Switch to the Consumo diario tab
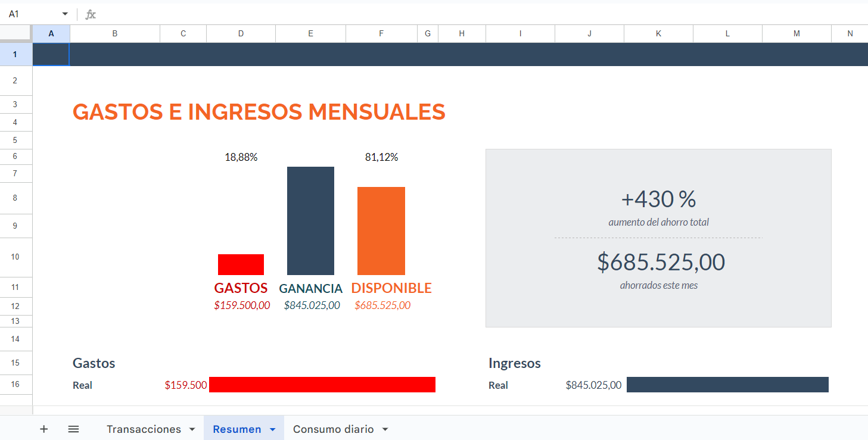This screenshot has width=868, height=440. 332,429
